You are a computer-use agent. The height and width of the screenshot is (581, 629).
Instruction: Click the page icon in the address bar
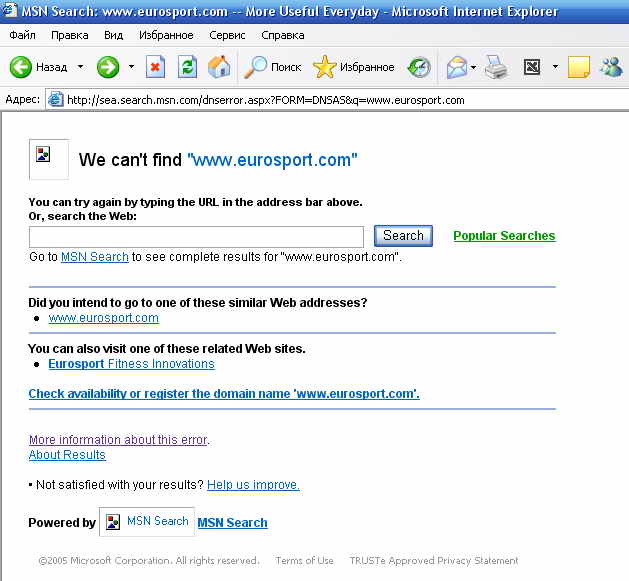pos(55,100)
